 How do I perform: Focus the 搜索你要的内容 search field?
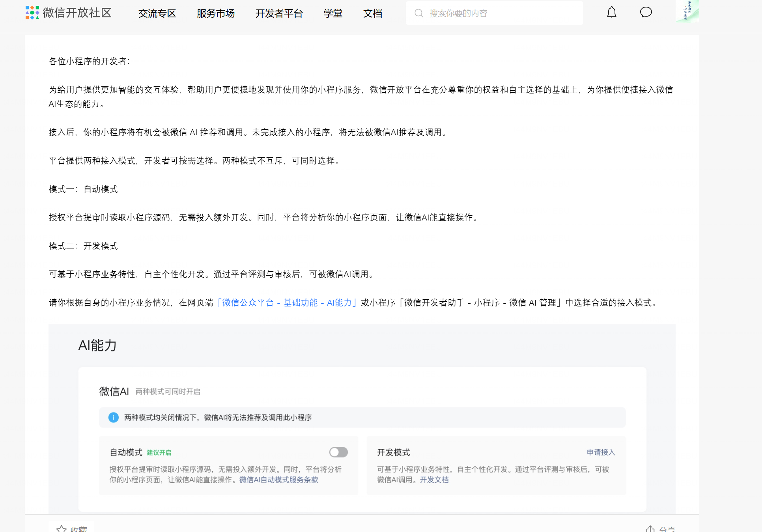pyautogui.click(x=494, y=13)
